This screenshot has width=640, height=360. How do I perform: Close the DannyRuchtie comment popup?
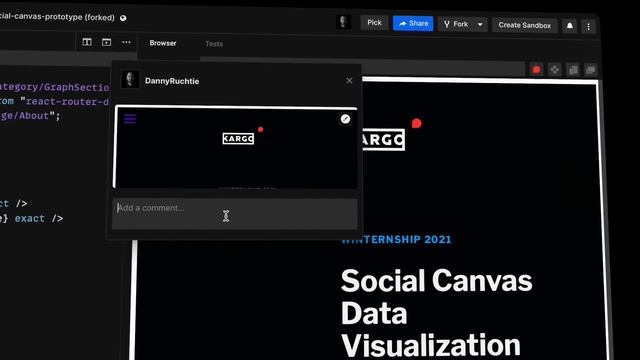[x=349, y=80]
